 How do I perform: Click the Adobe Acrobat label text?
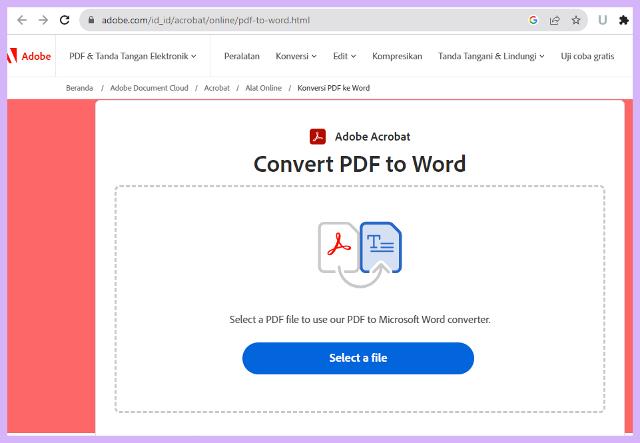372,137
